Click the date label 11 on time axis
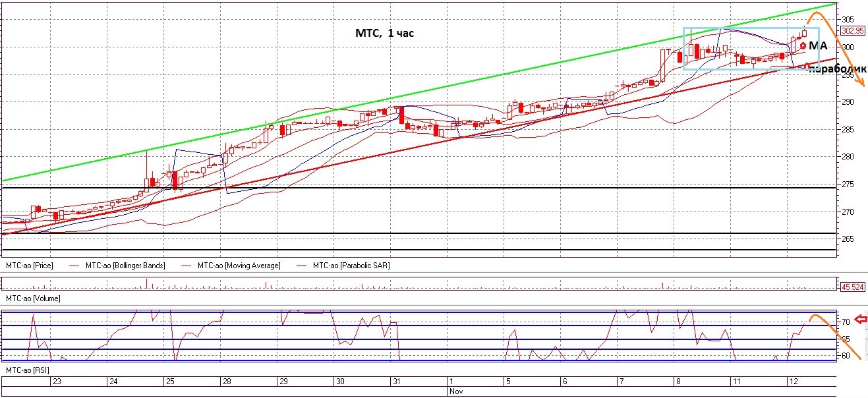 click(x=736, y=382)
